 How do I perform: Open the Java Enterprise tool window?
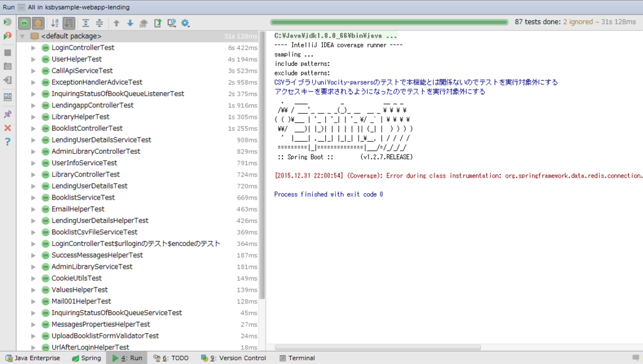pyautogui.click(x=33, y=358)
